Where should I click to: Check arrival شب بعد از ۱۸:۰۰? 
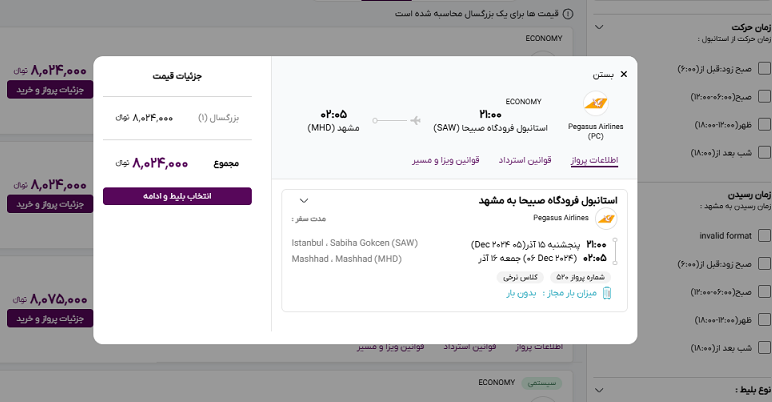click(764, 348)
